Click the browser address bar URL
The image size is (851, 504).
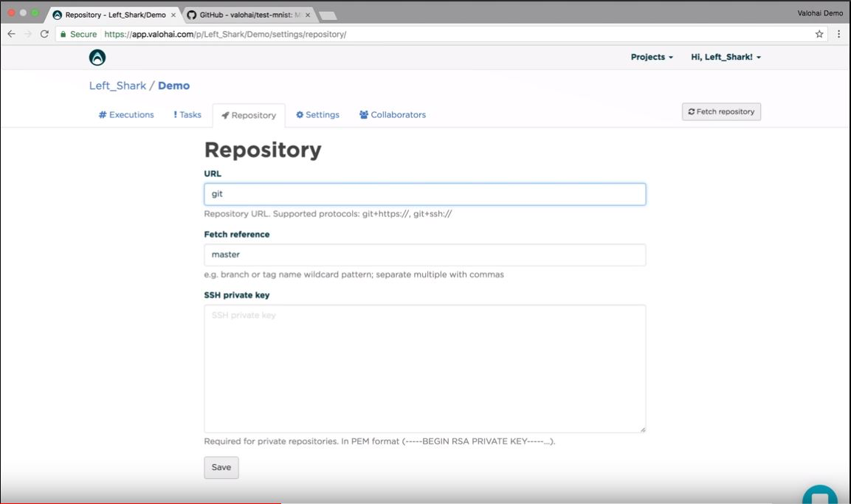(x=225, y=34)
